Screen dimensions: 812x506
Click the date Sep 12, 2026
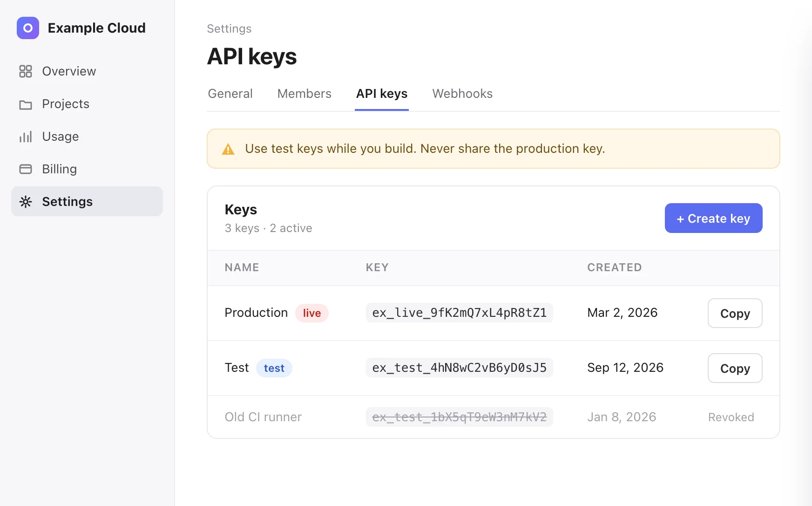click(x=625, y=368)
